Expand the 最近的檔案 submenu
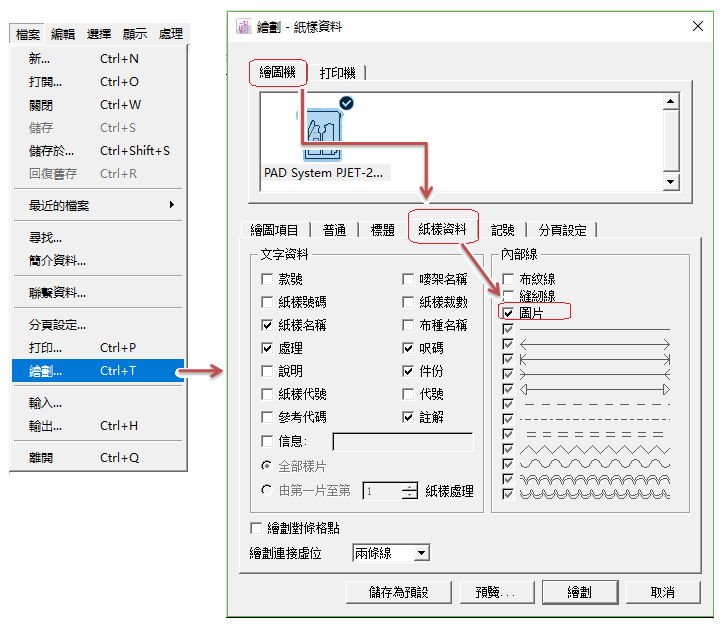The image size is (725, 630). click(96, 205)
